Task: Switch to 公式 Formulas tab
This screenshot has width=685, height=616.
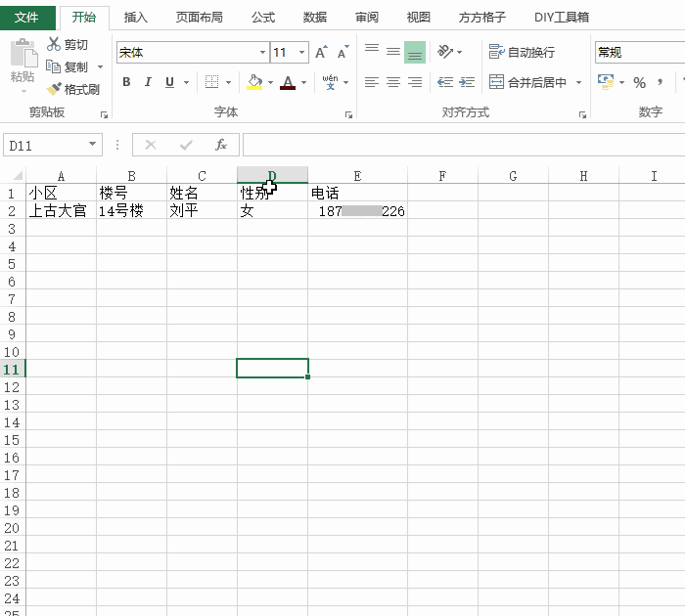Action: point(263,18)
